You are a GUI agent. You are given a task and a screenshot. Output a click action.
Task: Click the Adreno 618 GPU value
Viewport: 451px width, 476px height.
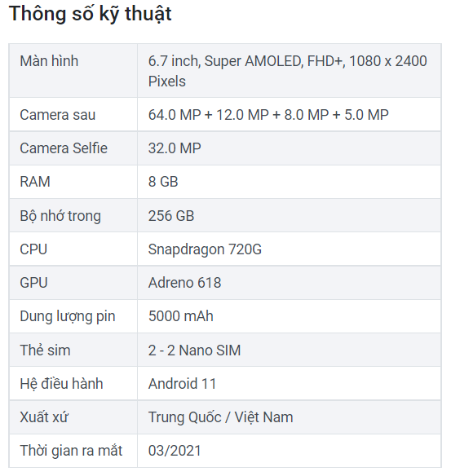tap(184, 283)
